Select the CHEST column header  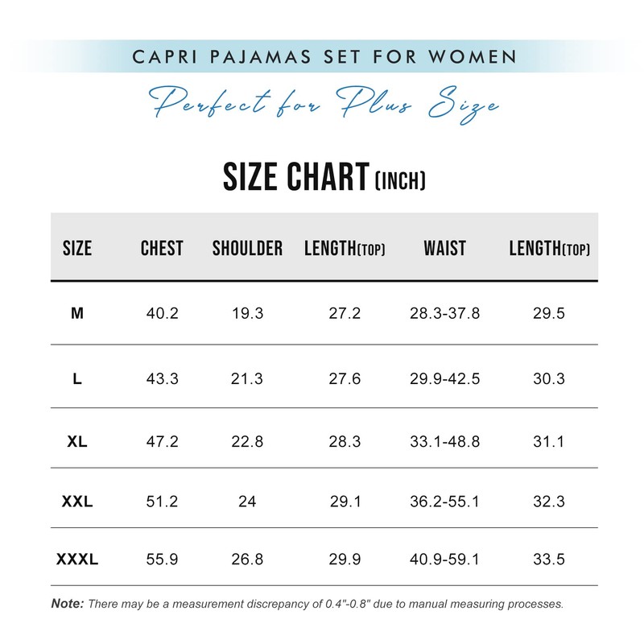162,249
